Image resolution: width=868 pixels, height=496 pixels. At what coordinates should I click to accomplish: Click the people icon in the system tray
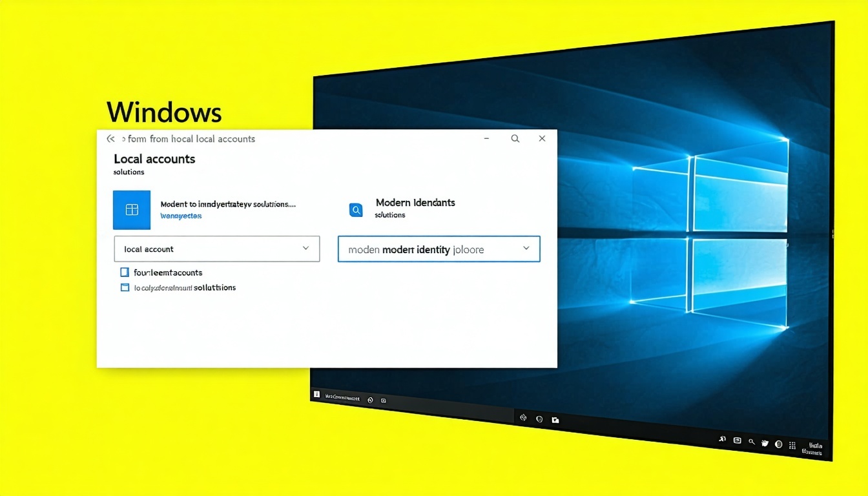[x=722, y=439]
